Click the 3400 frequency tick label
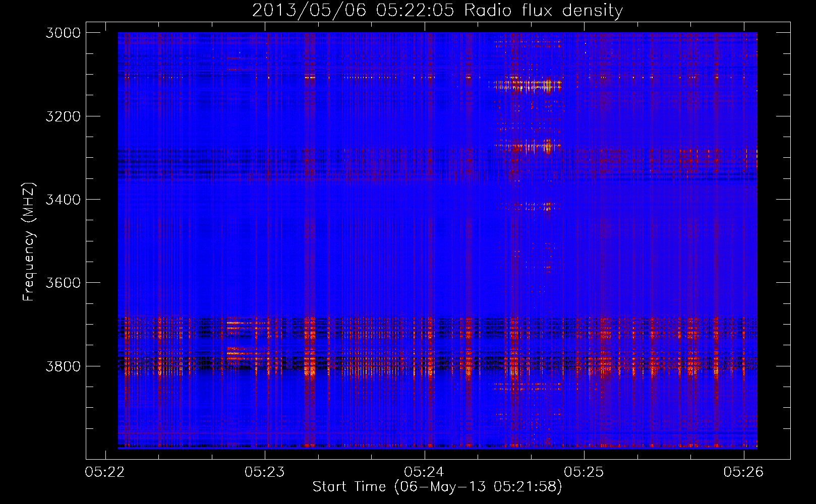816x504 pixels. (x=63, y=200)
